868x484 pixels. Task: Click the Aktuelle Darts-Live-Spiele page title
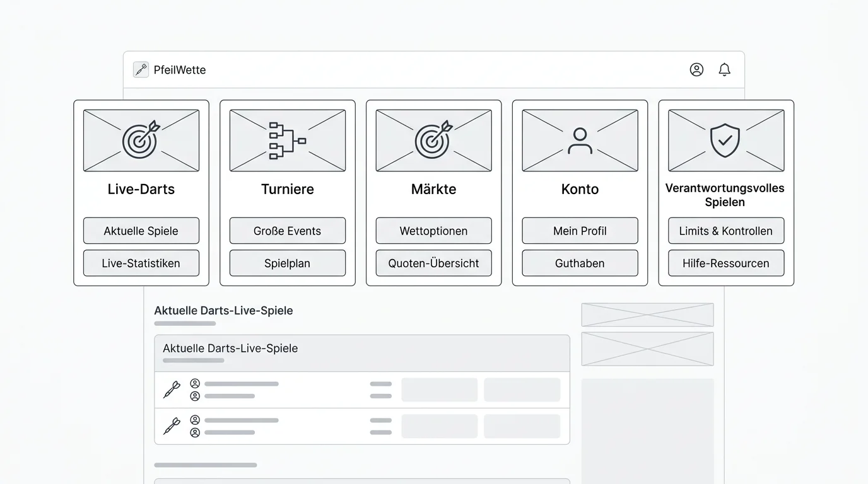tap(223, 310)
